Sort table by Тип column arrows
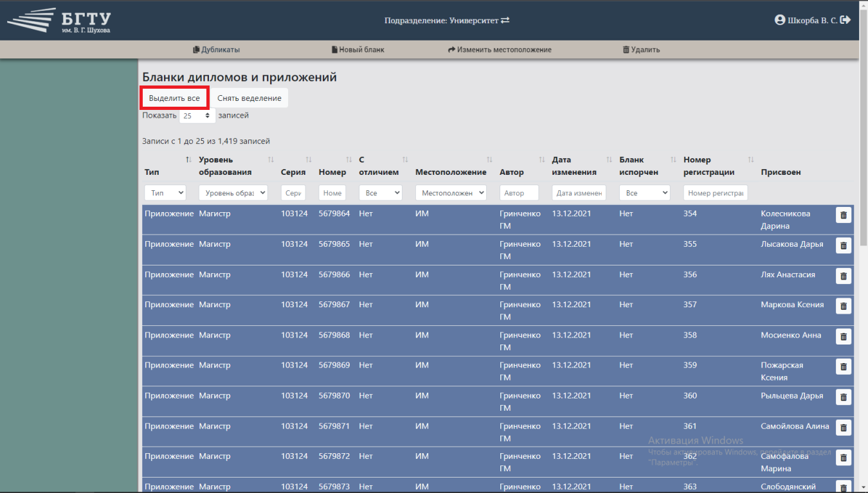868x493 pixels. click(x=188, y=159)
